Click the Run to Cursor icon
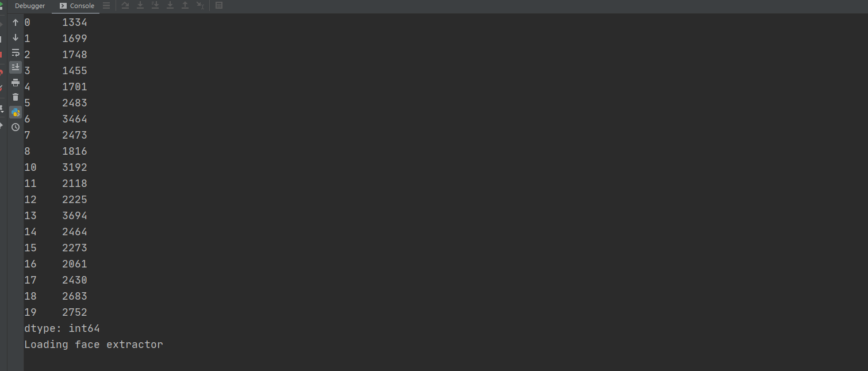The width and height of the screenshot is (868, 371). (200, 6)
